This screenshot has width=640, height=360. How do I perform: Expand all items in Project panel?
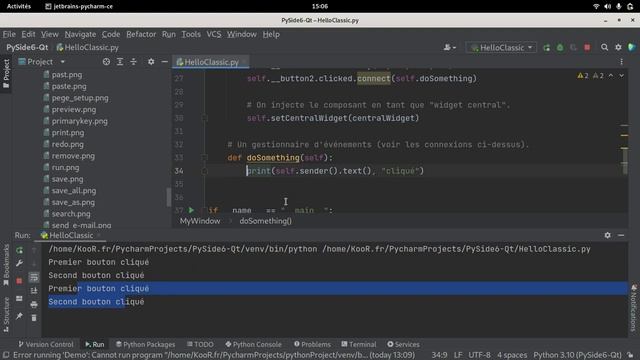point(120,62)
